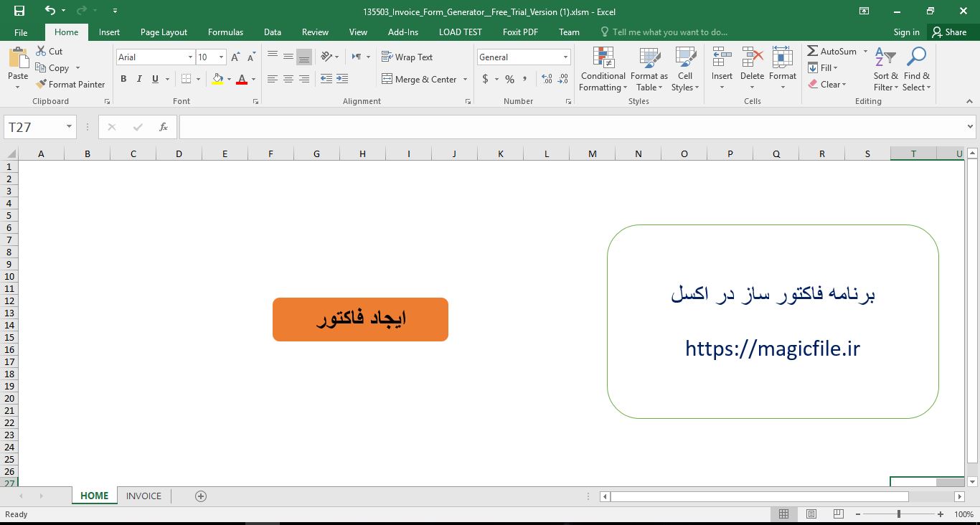This screenshot has width=980, height=525.
Task: Open the borders button
Action: coord(187,79)
